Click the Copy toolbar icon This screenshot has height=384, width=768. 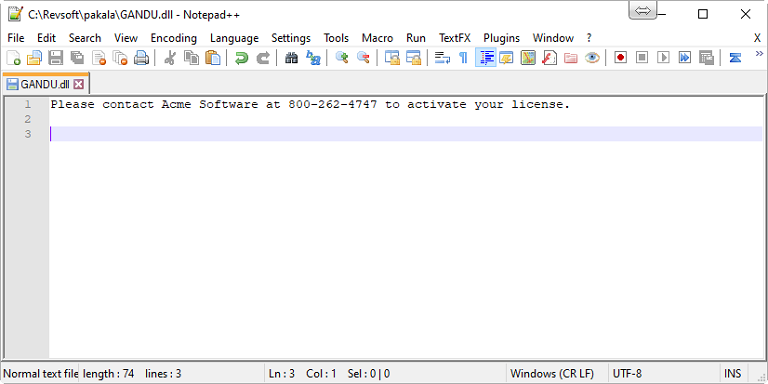coord(191,58)
